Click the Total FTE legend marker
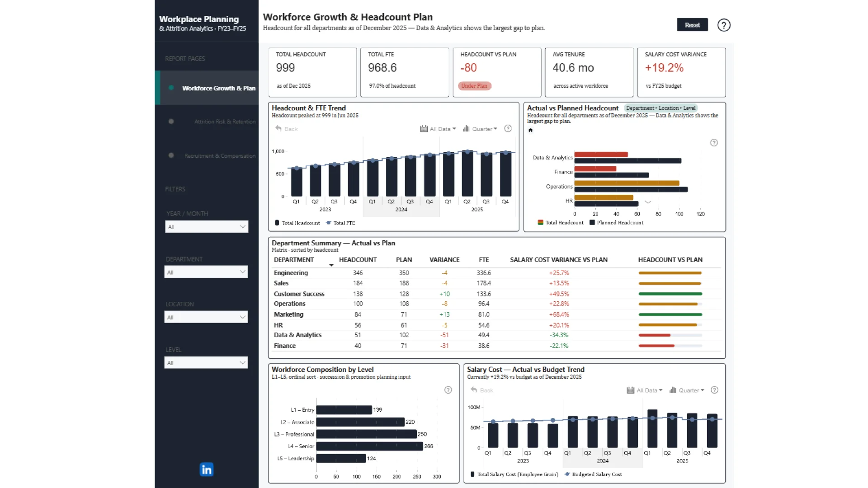868x488 pixels. coord(329,223)
